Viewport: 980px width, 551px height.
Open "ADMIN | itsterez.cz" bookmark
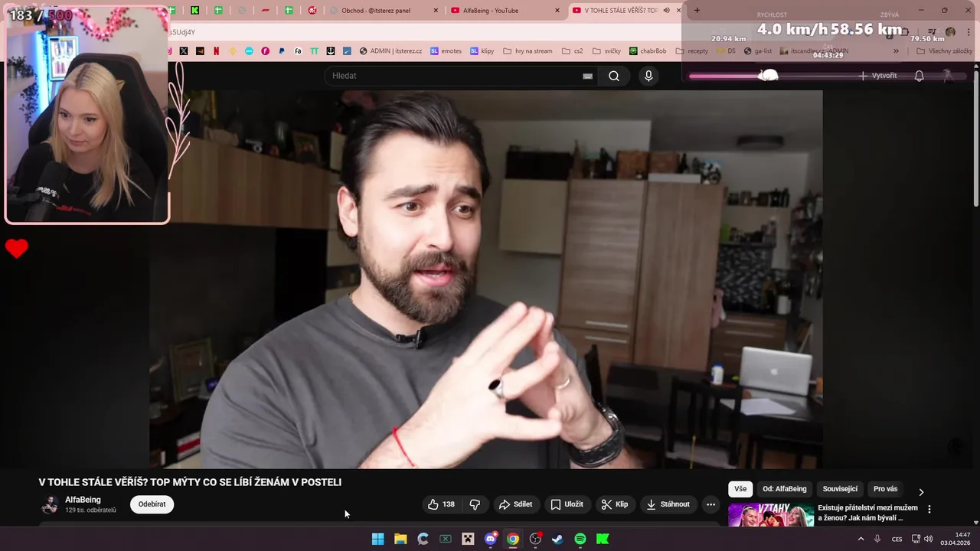pyautogui.click(x=390, y=51)
